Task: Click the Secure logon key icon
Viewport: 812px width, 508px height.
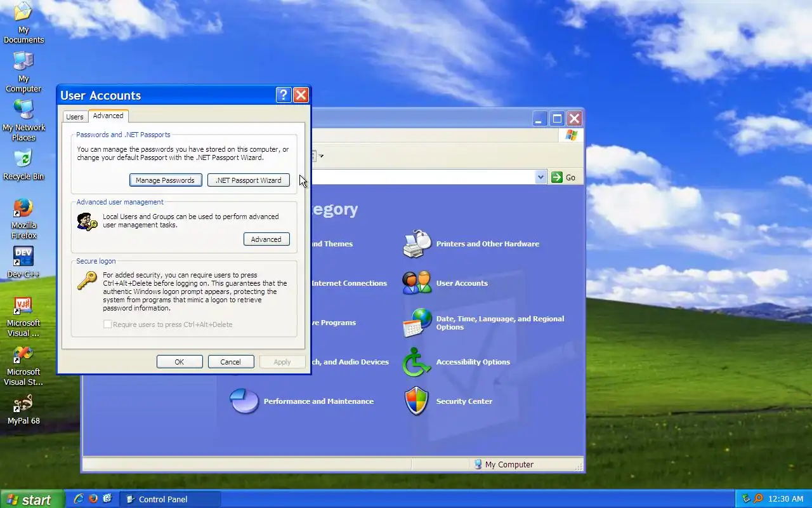Action: [87, 281]
